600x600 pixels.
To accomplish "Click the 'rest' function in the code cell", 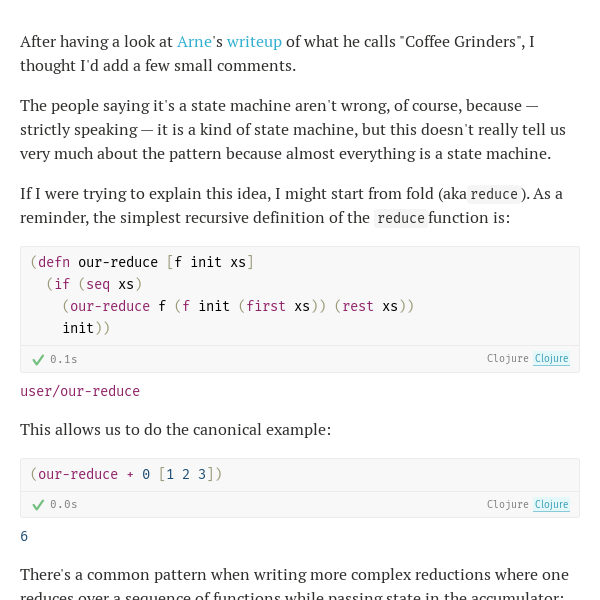I will [358, 306].
